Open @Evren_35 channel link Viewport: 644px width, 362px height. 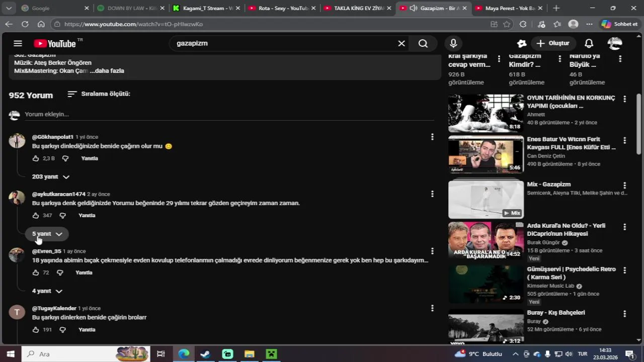[x=47, y=251]
